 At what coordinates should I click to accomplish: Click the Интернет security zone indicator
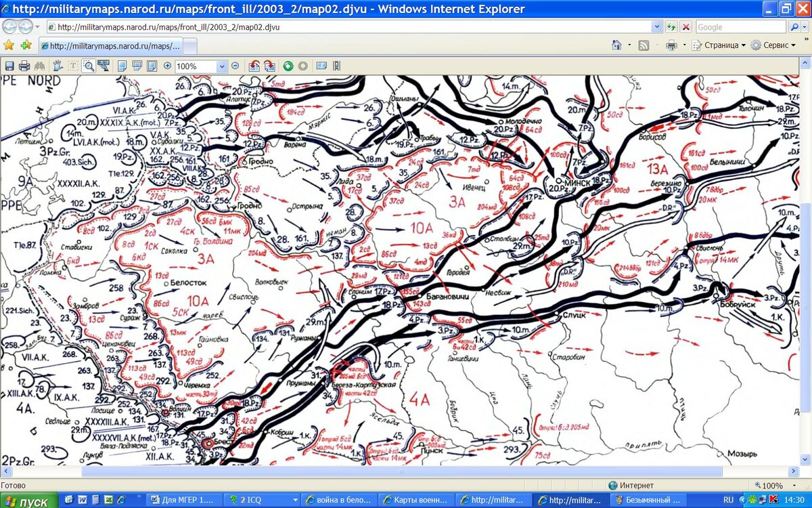(x=631, y=486)
